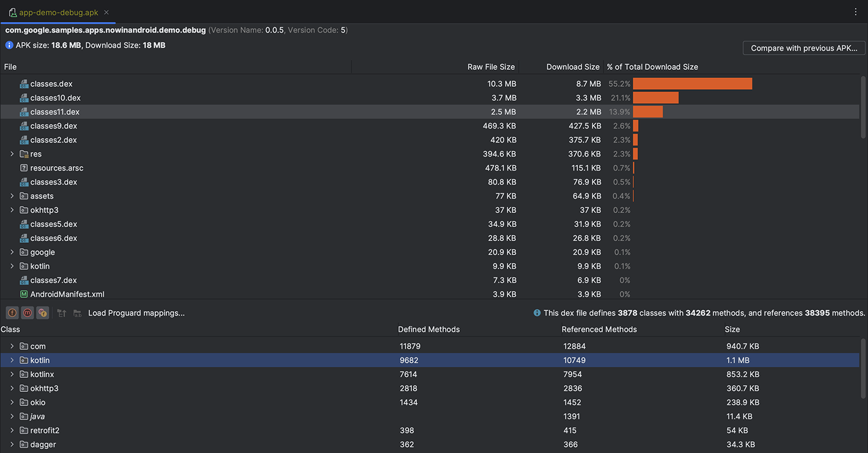Toggle the Show fields filter
This screenshot has width=868, height=453.
pos(12,313)
